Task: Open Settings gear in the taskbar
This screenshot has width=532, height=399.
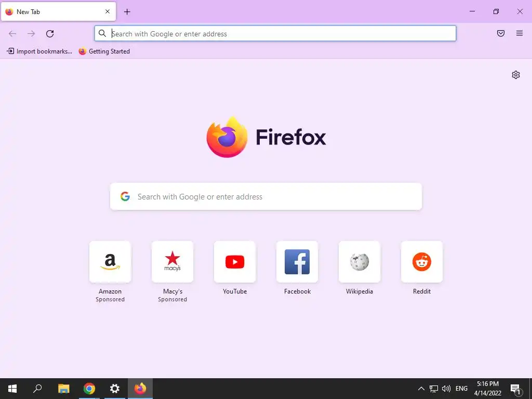Action: point(115,389)
